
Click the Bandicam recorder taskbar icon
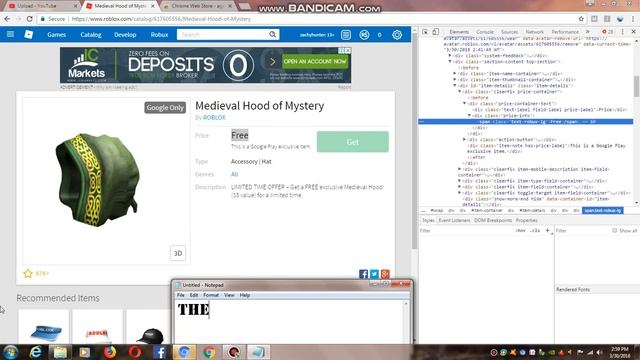[x=233, y=352]
